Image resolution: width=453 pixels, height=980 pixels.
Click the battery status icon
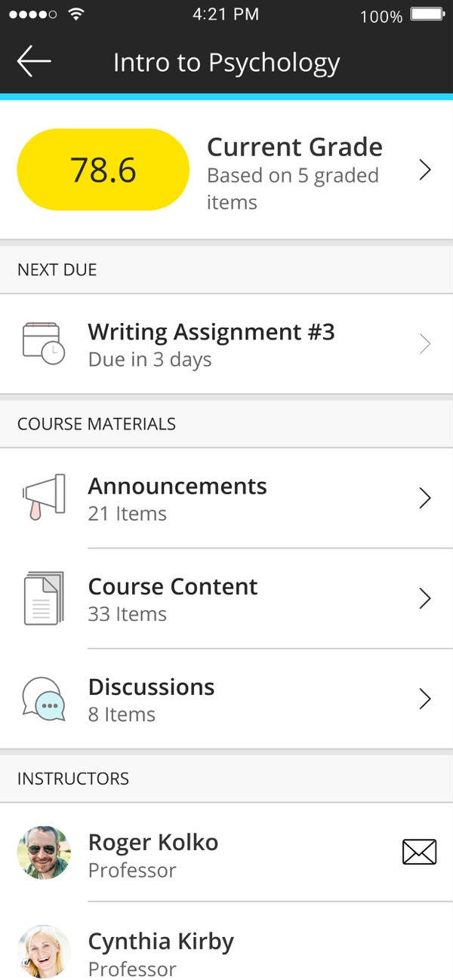(x=427, y=14)
